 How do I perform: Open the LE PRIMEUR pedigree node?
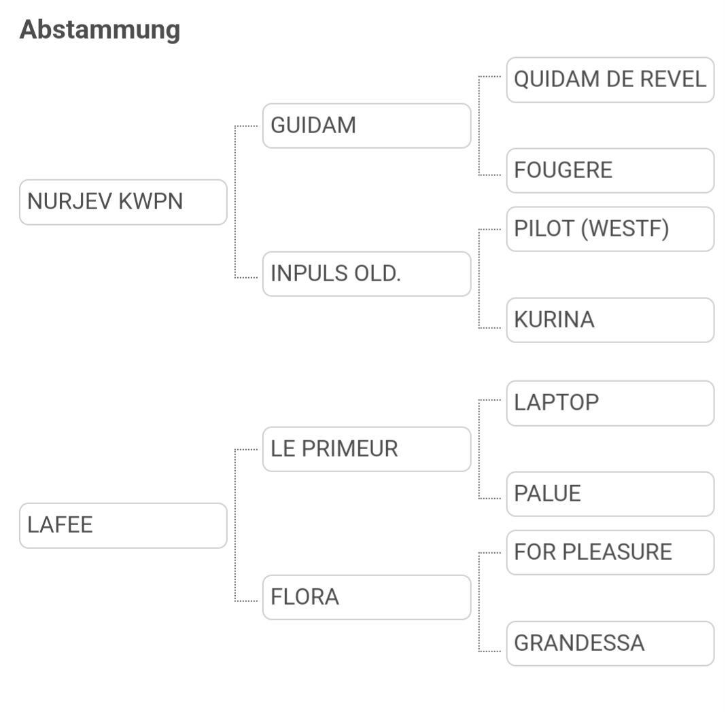(x=366, y=449)
